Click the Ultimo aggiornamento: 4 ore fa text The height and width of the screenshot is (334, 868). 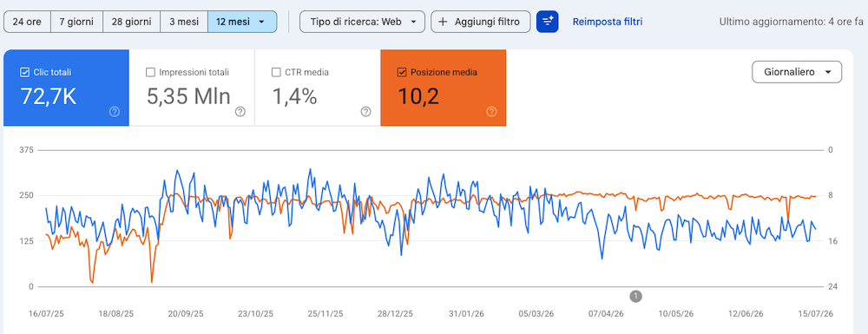(x=791, y=22)
